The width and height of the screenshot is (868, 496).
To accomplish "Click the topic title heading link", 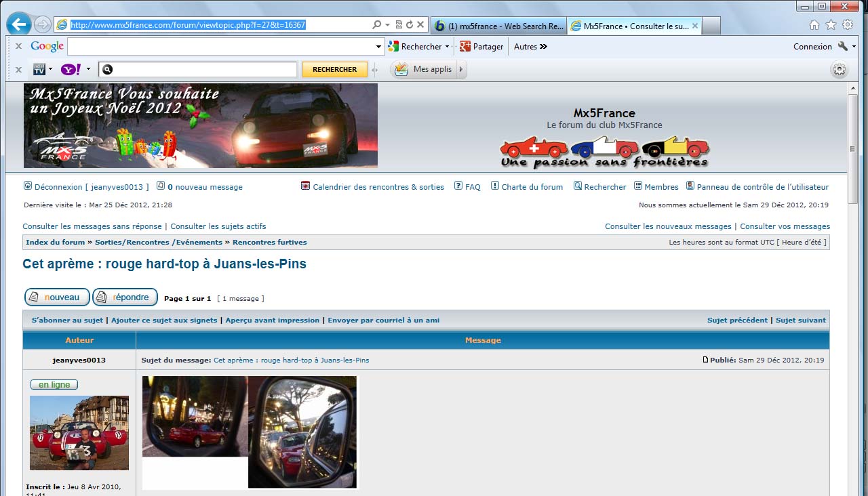I will (164, 264).
